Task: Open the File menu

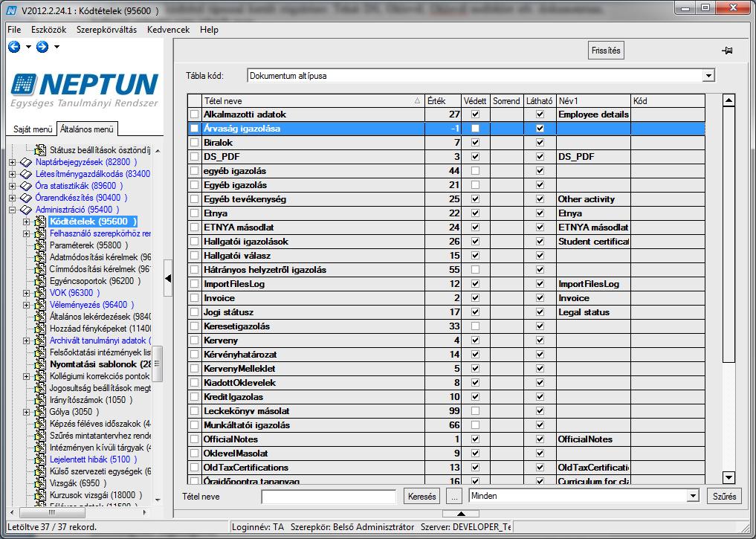Action: [x=14, y=30]
